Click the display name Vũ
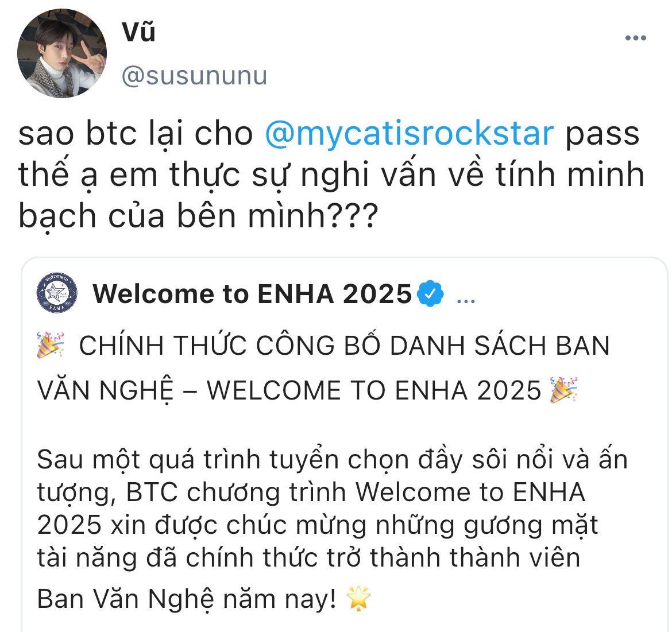The image size is (672, 632). [138, 31]
